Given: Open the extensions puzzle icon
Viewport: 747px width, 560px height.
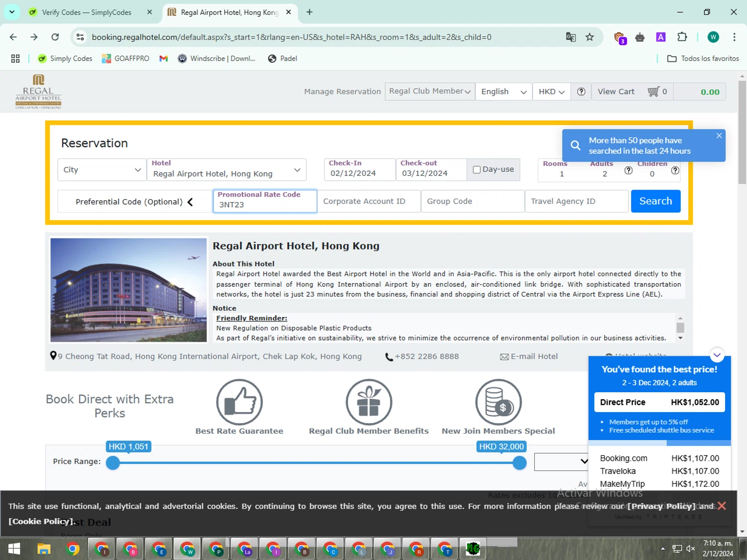Looking at the screenshot, I should pyautogui.click(x=682, y=37).
